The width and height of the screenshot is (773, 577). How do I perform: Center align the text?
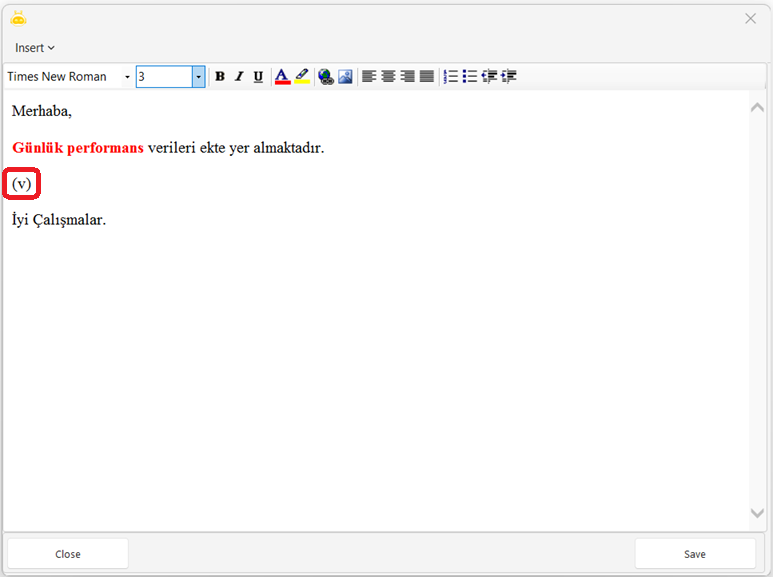click(x=388, y=77)
